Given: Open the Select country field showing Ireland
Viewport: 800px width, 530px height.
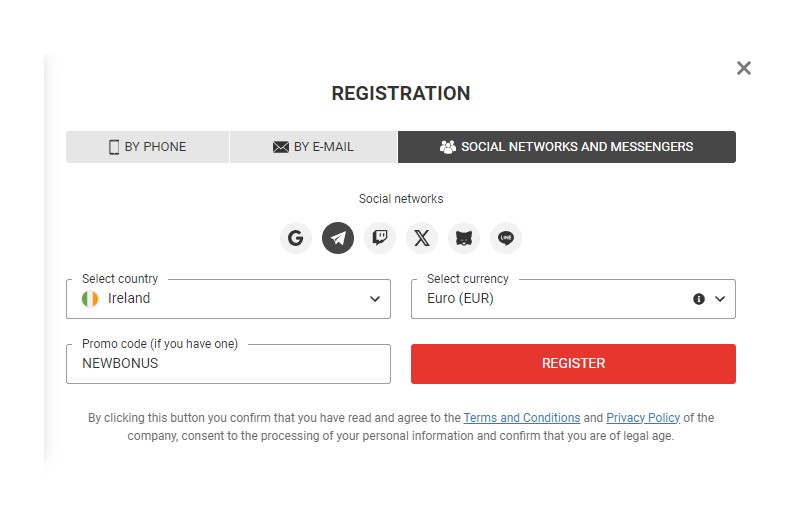Looking at the screenshot, I should [x=229, y=299].
